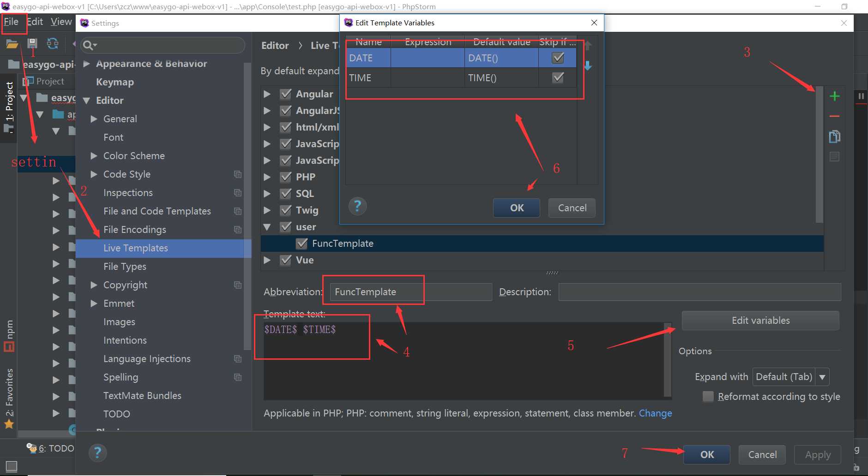Collapse the user template group
This screenshot has width=868, height=476.
pos(267,227)
